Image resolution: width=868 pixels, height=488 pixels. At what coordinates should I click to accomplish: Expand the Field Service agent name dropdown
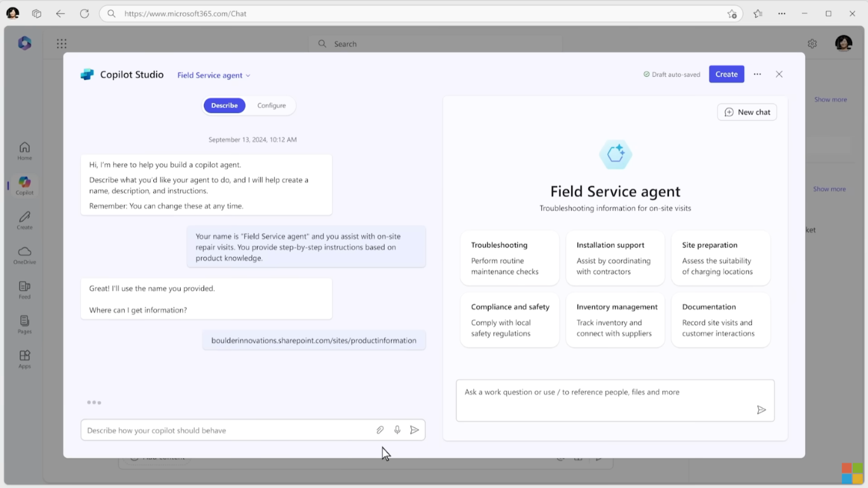[213, 75]
